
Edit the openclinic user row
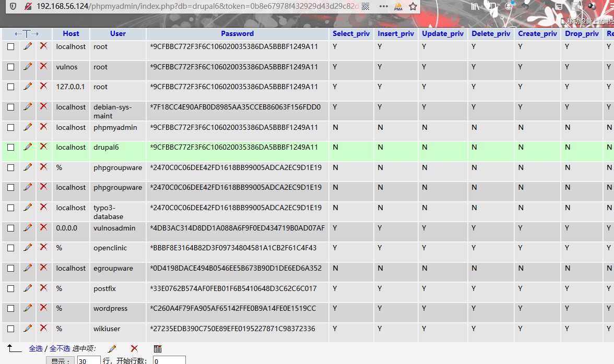tap(27, 248)
